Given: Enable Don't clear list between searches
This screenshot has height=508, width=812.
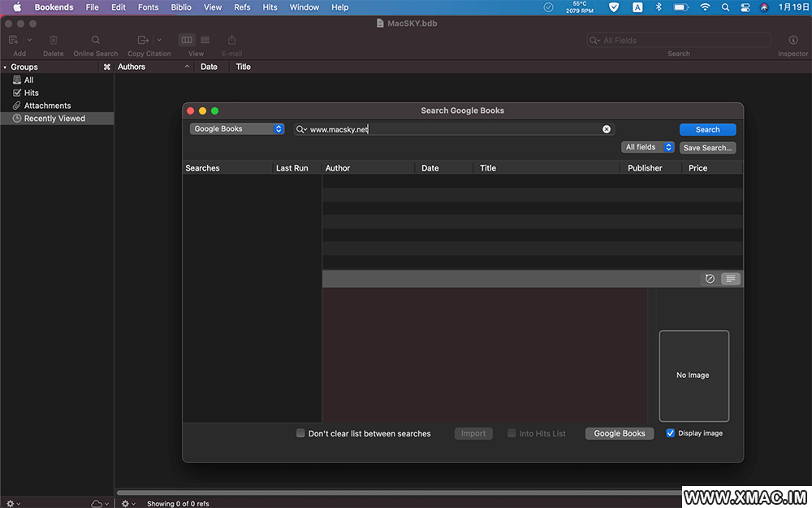Looking at the screenshot, I should [x=300, y=433].
